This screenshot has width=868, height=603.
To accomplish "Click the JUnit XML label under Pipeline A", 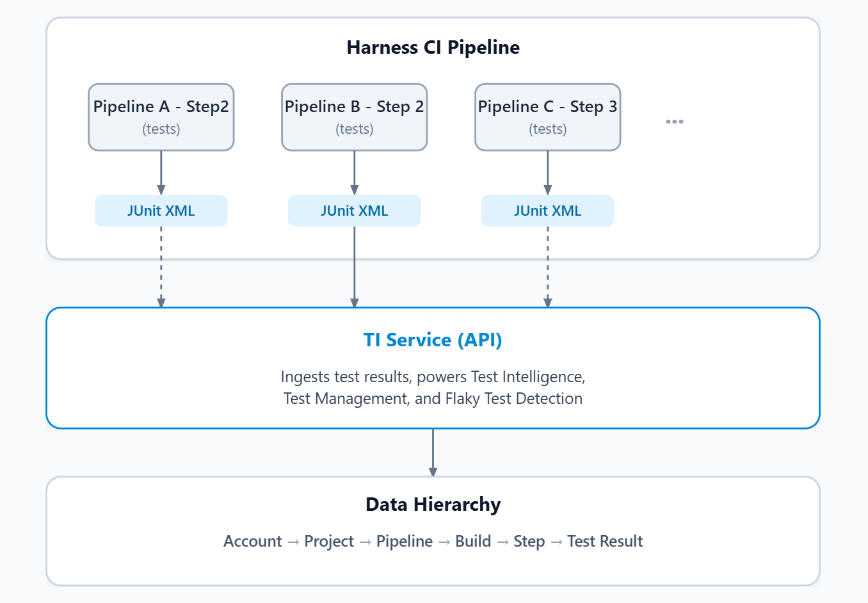I will click(x=161, y=211).
